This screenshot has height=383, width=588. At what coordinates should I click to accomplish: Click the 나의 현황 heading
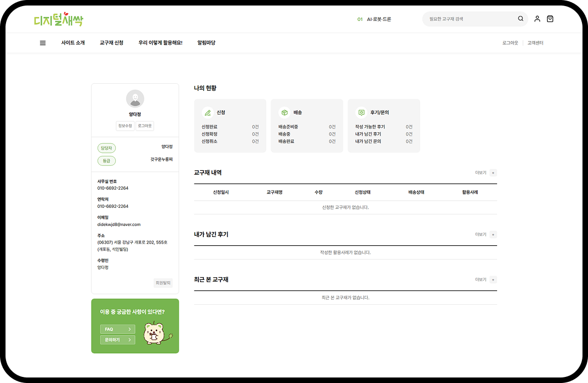tap(205, 88)
